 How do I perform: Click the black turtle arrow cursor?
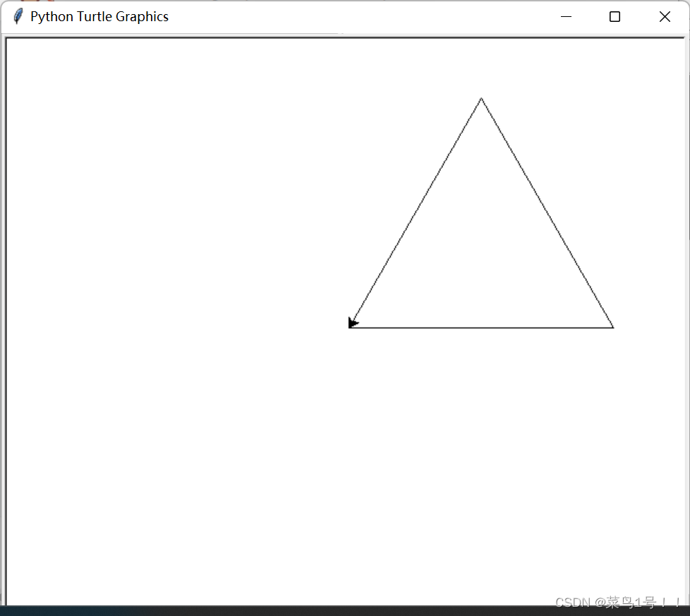click(353, 323)
